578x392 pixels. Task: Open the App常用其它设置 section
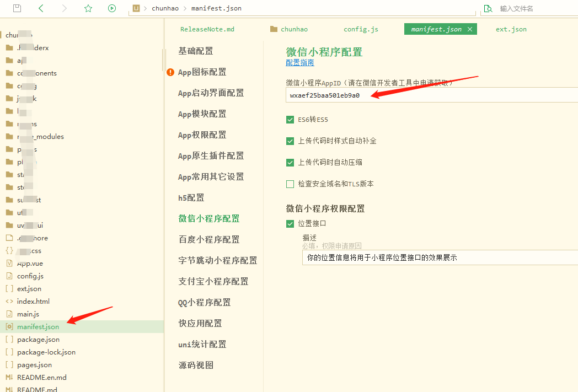click(211, 177)
